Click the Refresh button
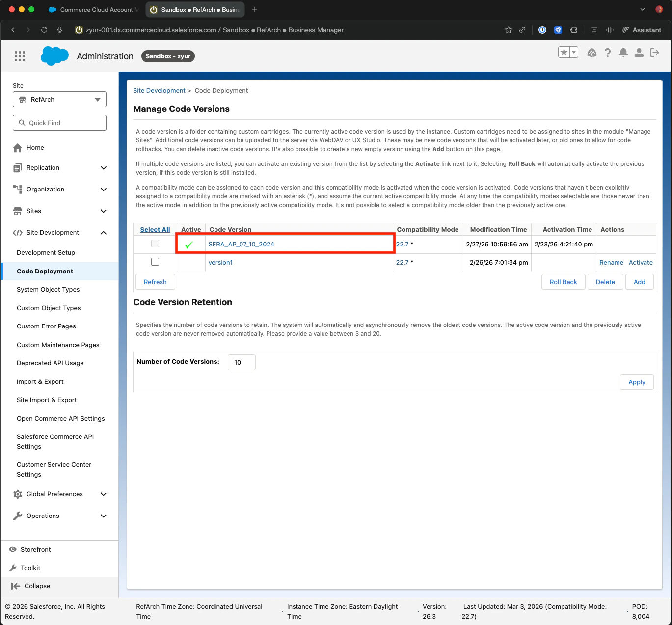This screenshot has width=672, height=625. pos(155,282)
